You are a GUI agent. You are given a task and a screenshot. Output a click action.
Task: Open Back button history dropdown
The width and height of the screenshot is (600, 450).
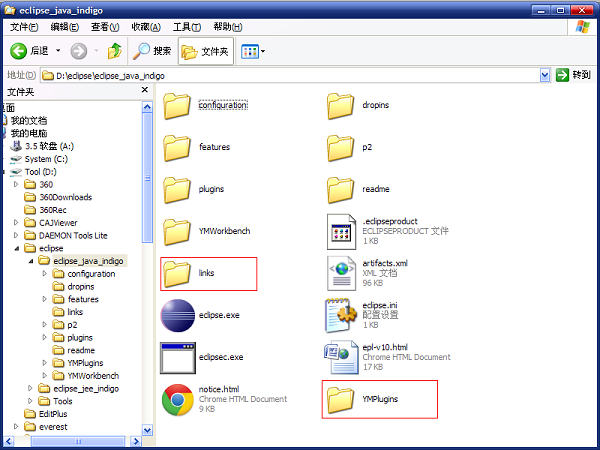[58, 51]
